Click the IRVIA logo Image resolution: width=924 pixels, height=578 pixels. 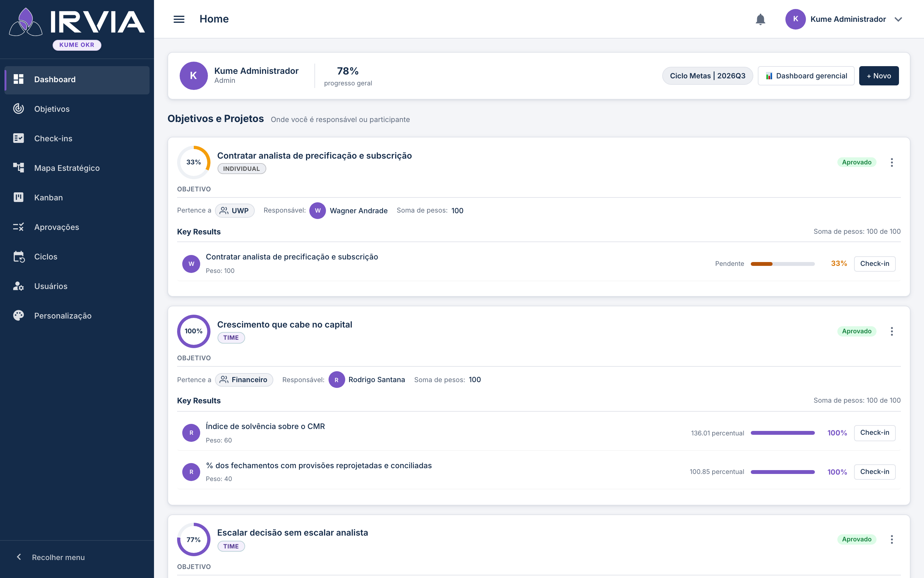[x=77, y=22]
